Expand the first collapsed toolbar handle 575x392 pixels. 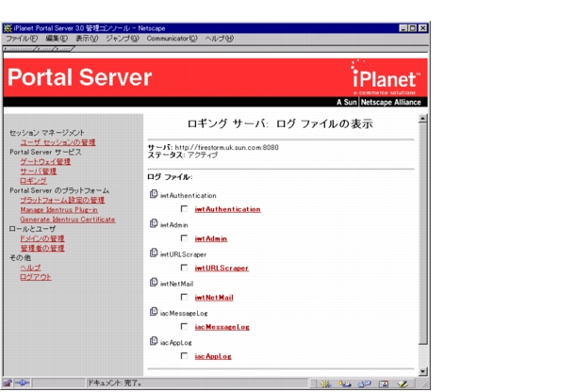pos(19,48)
